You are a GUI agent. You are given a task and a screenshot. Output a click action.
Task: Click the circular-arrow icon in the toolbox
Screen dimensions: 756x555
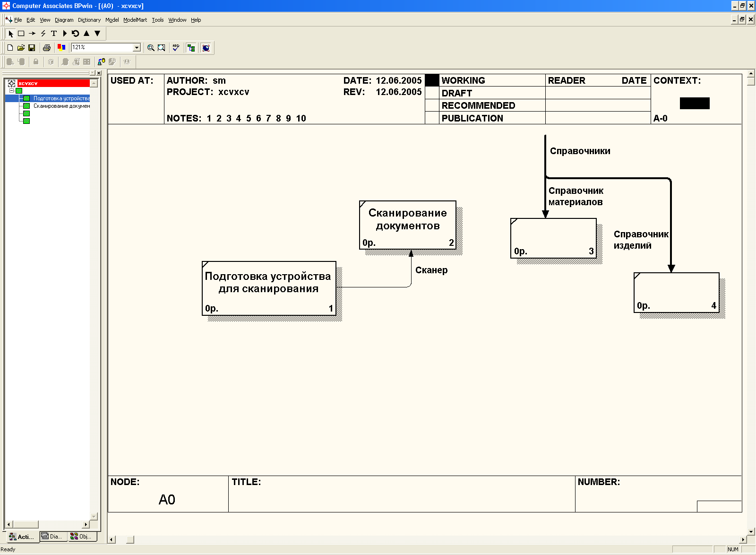pyautogui.click(x=76, y=34)
